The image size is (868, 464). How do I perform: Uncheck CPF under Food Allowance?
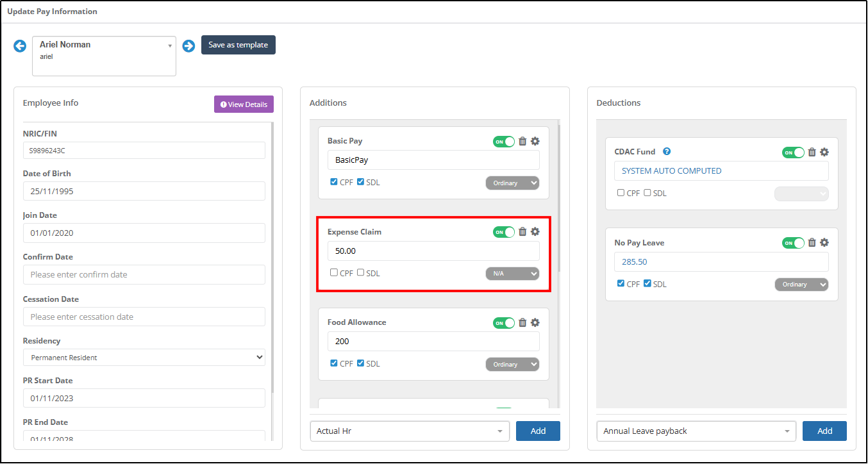(334, 363)
